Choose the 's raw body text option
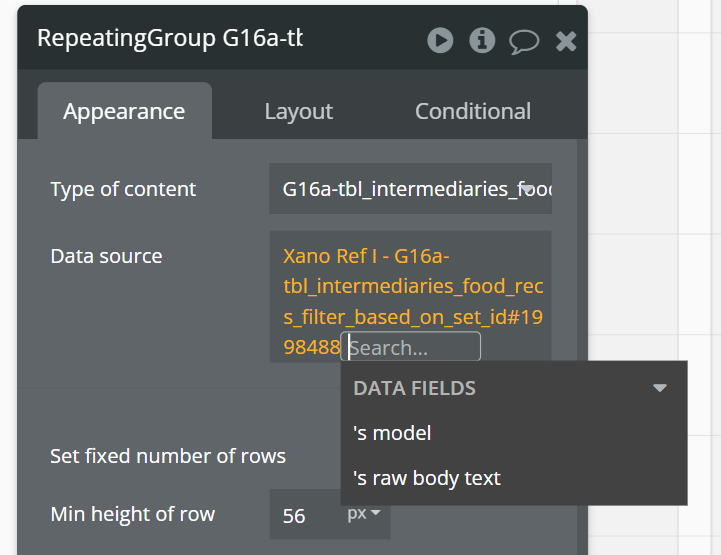 (427, 478)
